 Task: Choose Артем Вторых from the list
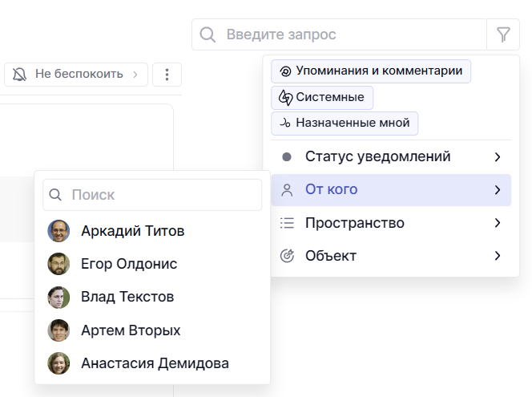(131, 330)
